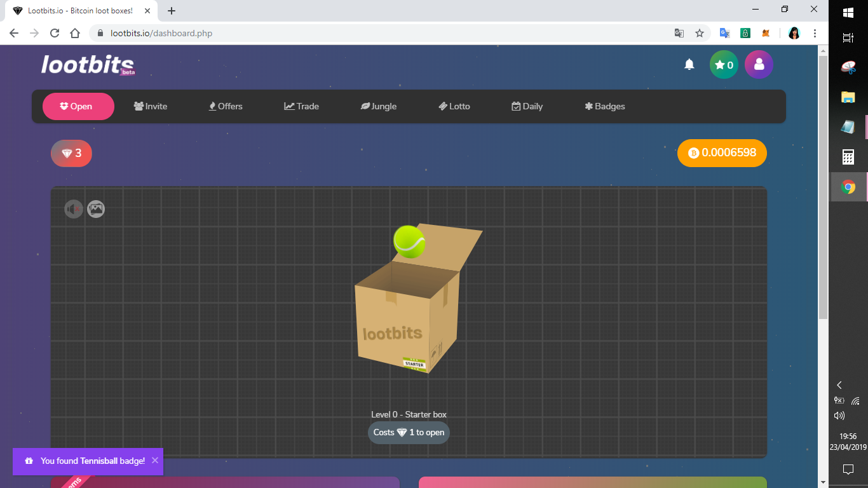Image resolution: width=868 pixels, height=488 pixels.
Task: Open the Wi-Fi network tray icon
Action: coord(856,401)
